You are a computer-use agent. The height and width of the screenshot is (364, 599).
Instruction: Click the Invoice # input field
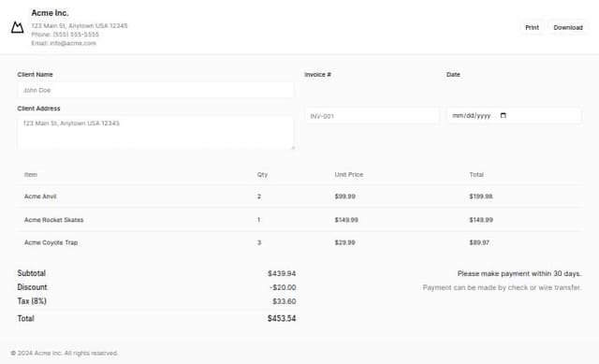tap(373, 116)
